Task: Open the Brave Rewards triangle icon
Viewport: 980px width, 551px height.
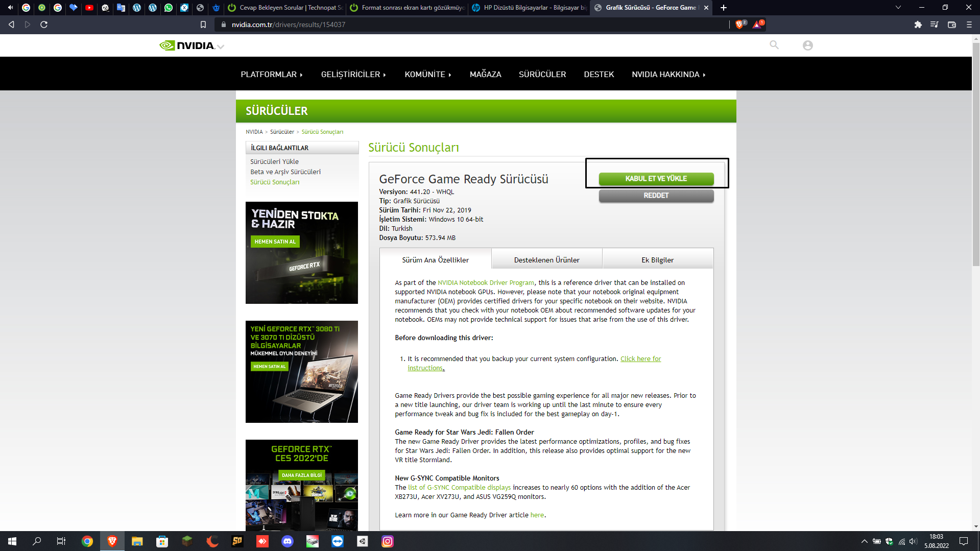Action: 758,25
